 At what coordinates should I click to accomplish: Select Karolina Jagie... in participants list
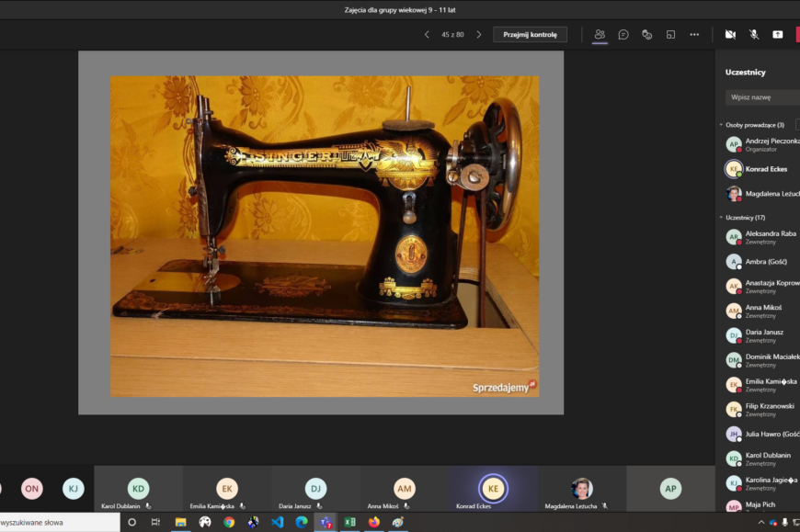[x=762, y=483]
